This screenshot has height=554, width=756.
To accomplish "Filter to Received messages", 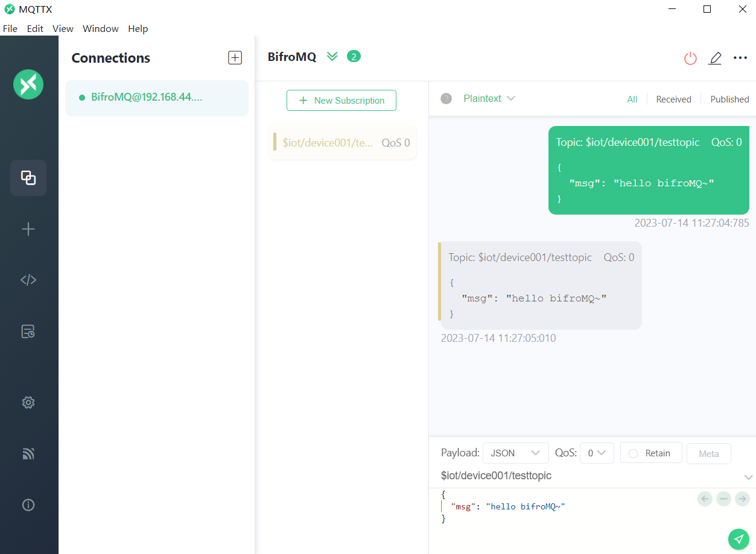I will [x=673, y=99].
